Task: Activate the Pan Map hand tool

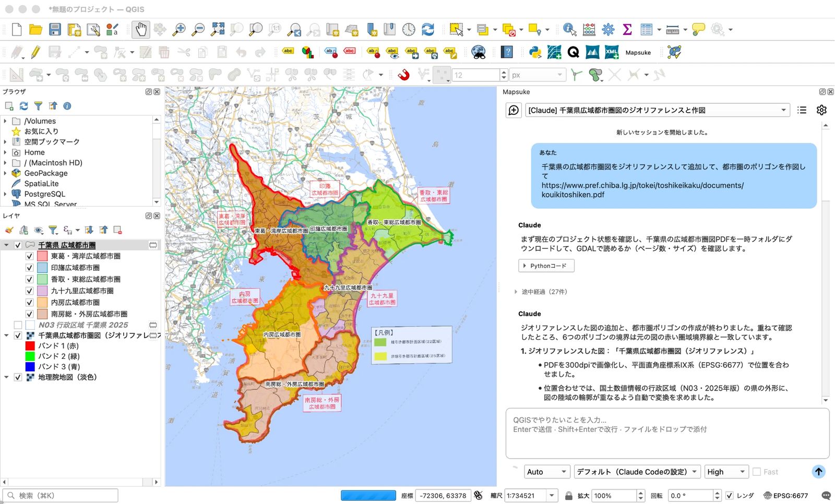Action: (140, 29)
